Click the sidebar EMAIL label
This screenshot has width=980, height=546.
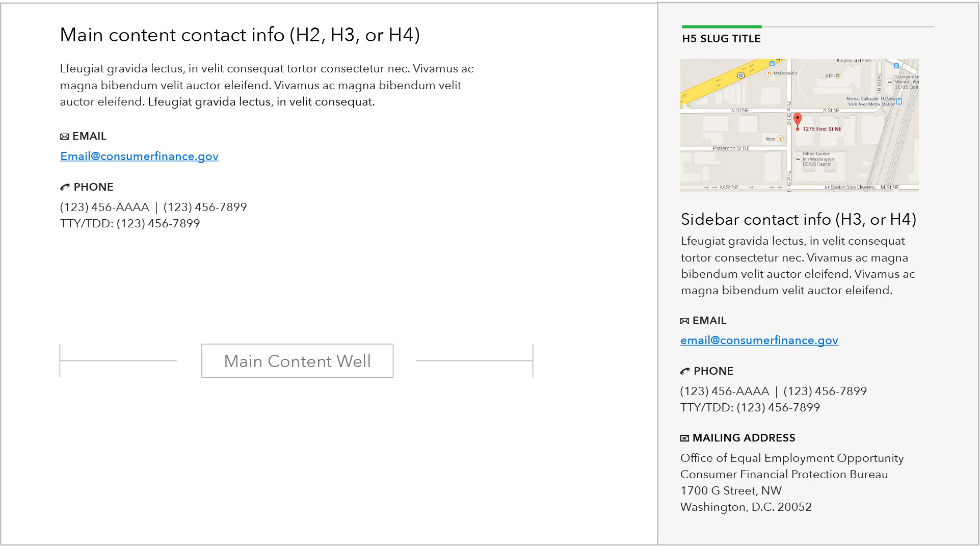(709, 321)
